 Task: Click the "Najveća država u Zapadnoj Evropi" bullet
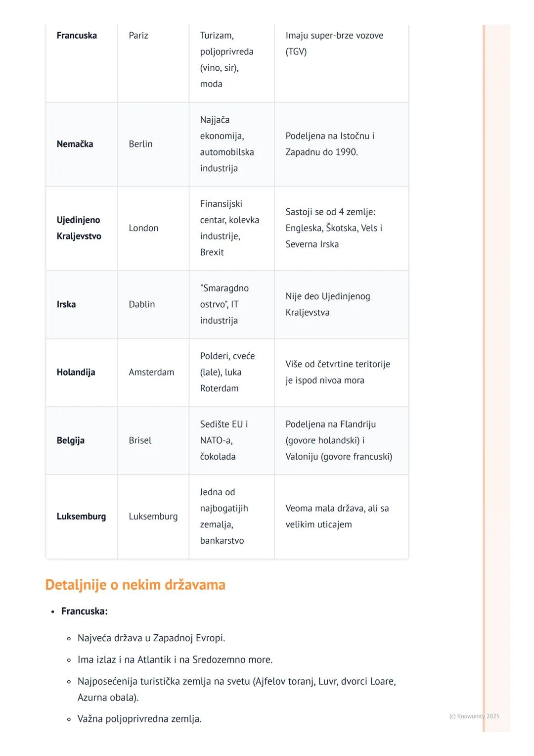coord(151,638)
